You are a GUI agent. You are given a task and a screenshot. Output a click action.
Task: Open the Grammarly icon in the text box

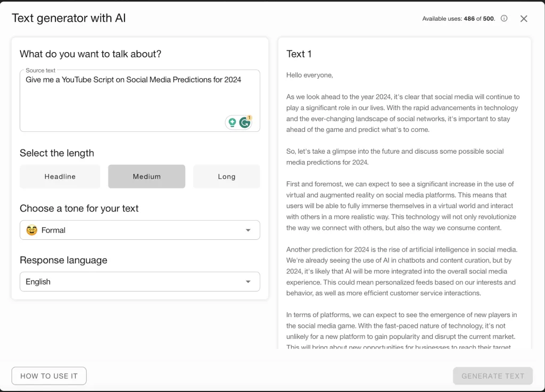[244, 123]
